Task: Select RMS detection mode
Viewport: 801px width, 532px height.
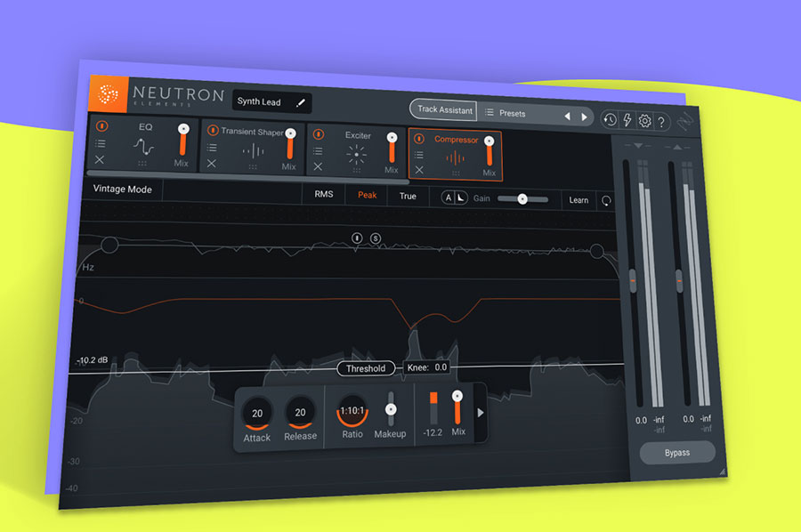Action: coord(324,194)
